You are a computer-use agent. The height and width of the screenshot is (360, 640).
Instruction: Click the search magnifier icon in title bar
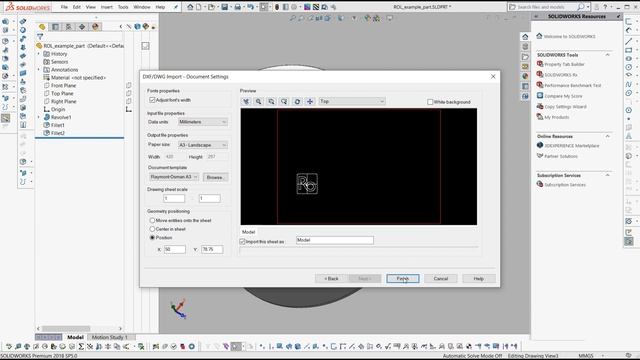tap(580, 7)
